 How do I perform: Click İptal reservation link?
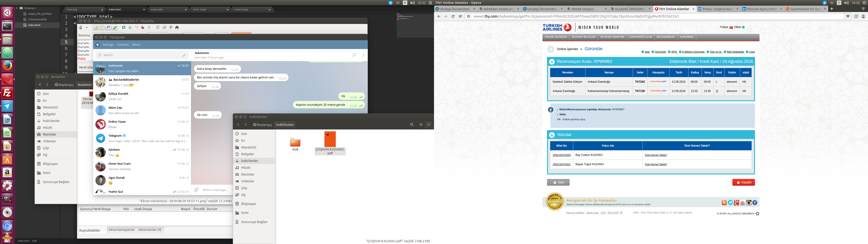[x=647, y=52]
